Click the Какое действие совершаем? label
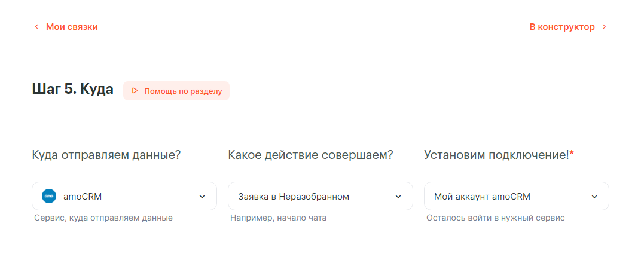The image size is (644, 269). [x=310, y=155]
